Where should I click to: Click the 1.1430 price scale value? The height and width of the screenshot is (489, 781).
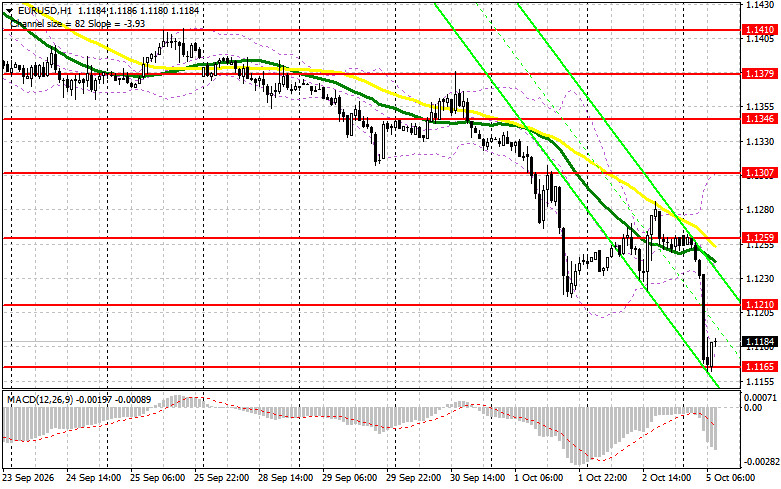click(x=760, y=4)
